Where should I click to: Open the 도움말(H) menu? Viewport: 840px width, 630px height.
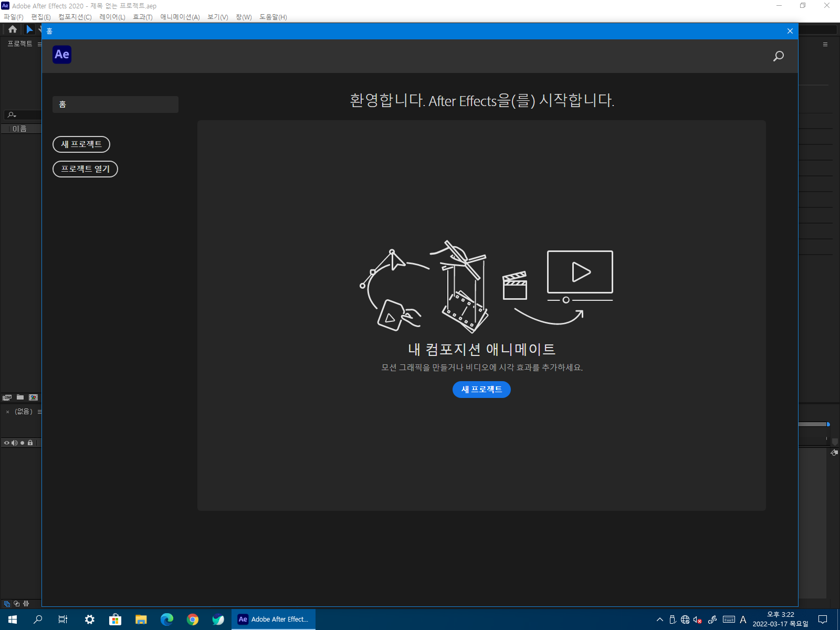(273, 17)
